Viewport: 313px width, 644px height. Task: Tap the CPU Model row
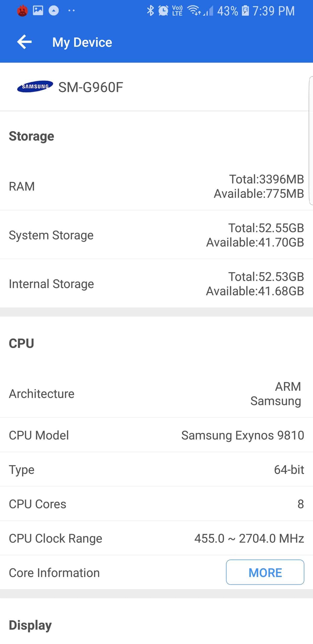pos(156,435)
